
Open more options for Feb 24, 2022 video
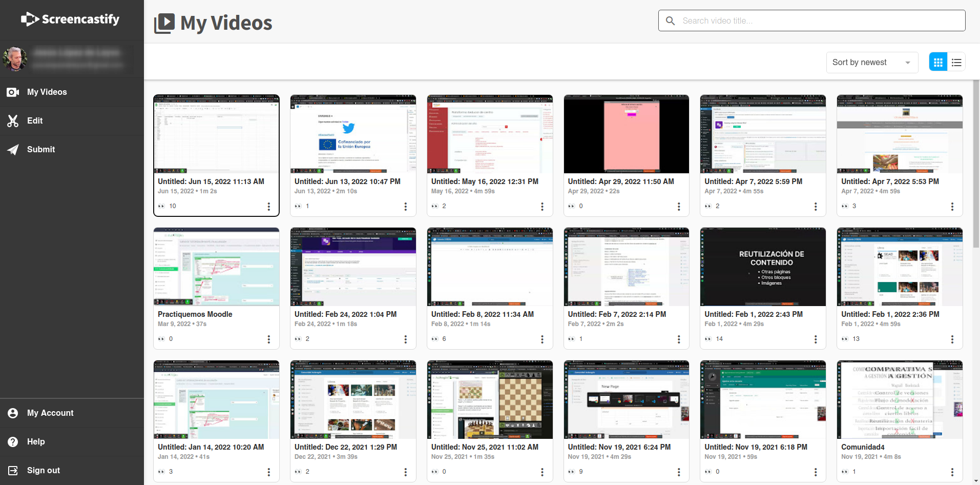pyautogui.click(x=406, y=339)
